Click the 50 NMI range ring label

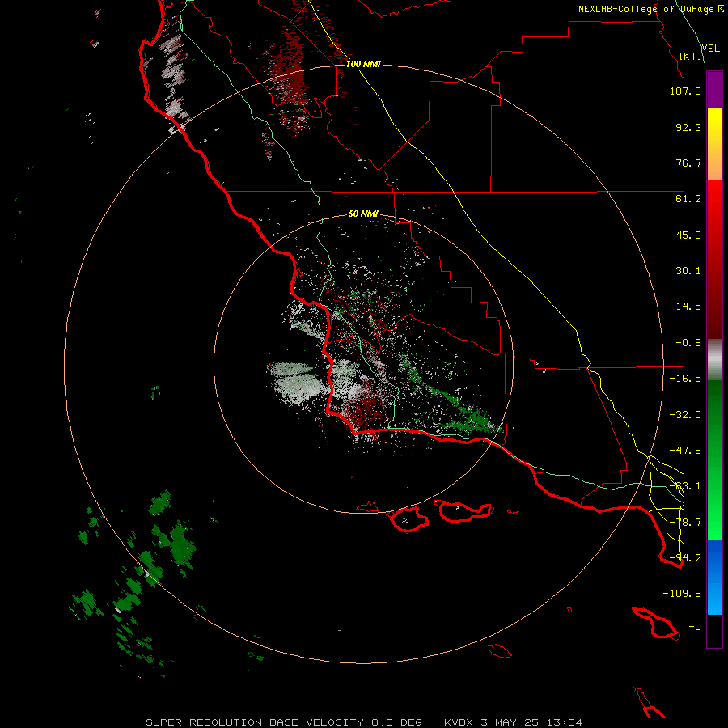[x=363, y=214]
